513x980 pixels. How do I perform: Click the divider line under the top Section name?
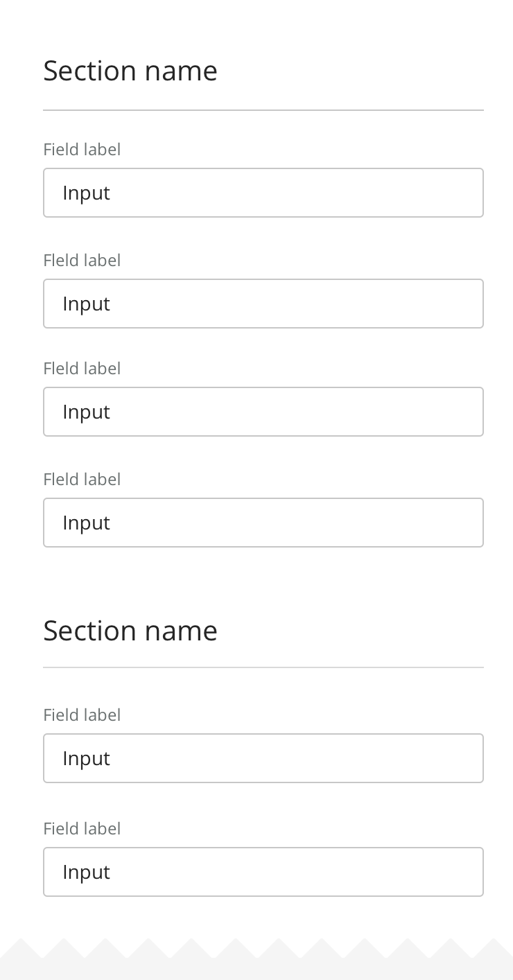coord(263,110)
